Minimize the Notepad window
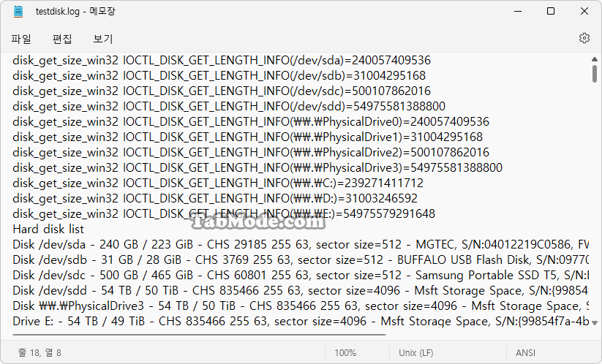The width and height of the screenshot is (602, 364). (x=518, y=11)
